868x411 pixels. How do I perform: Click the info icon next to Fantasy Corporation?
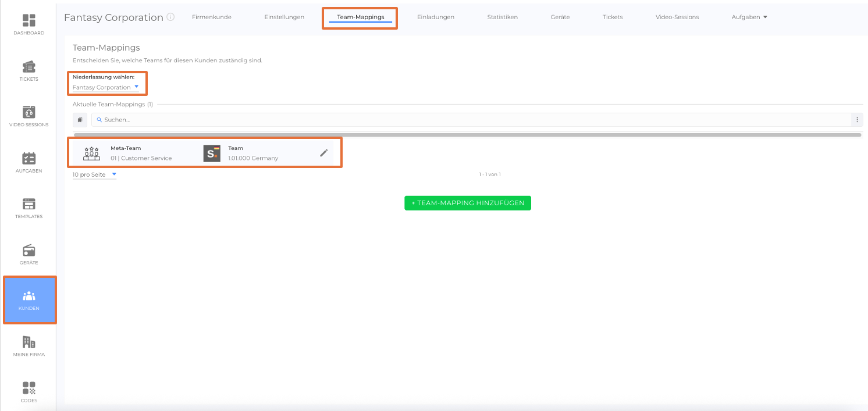(x=170, y=17)
